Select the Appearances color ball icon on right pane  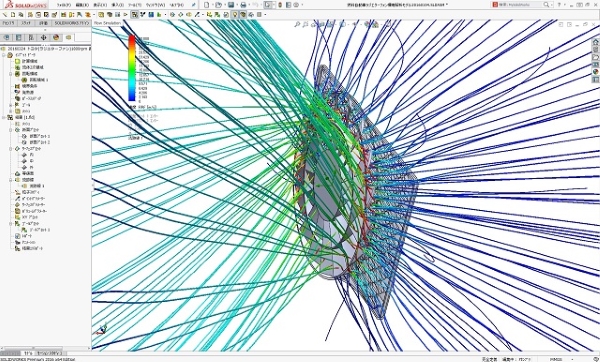[595, 72]
